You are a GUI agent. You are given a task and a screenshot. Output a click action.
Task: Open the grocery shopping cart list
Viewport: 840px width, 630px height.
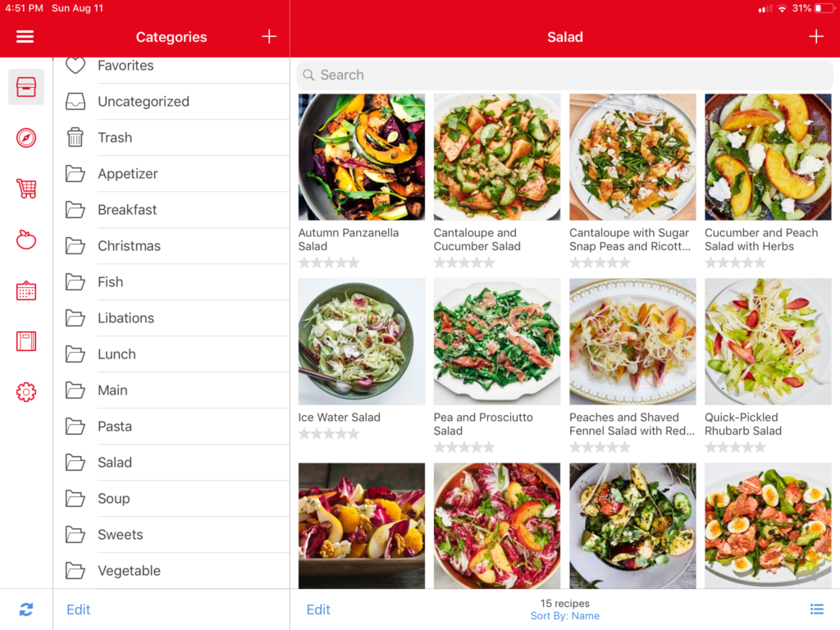pyautogui.click(x=26, y=189)
